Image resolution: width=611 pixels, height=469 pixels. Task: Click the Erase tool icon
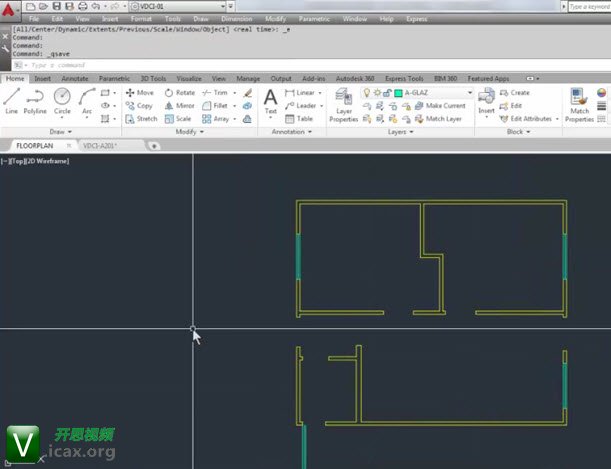tap(247, 93)
